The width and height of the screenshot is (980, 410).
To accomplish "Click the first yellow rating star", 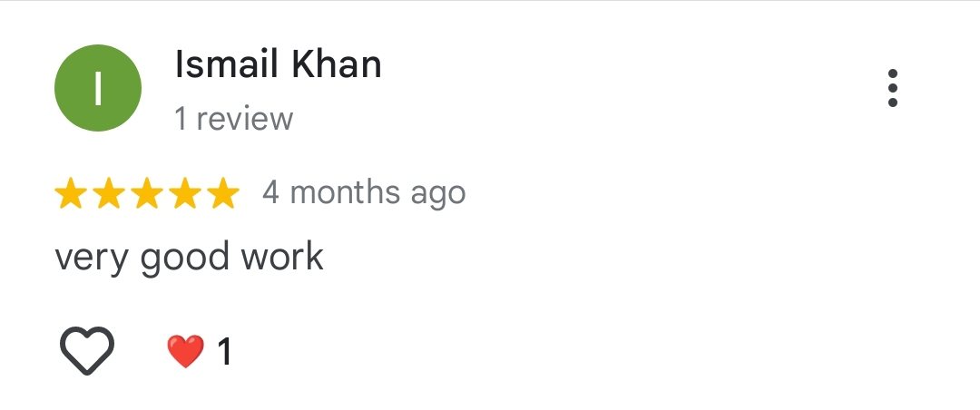I will click(x=70, y=193).
